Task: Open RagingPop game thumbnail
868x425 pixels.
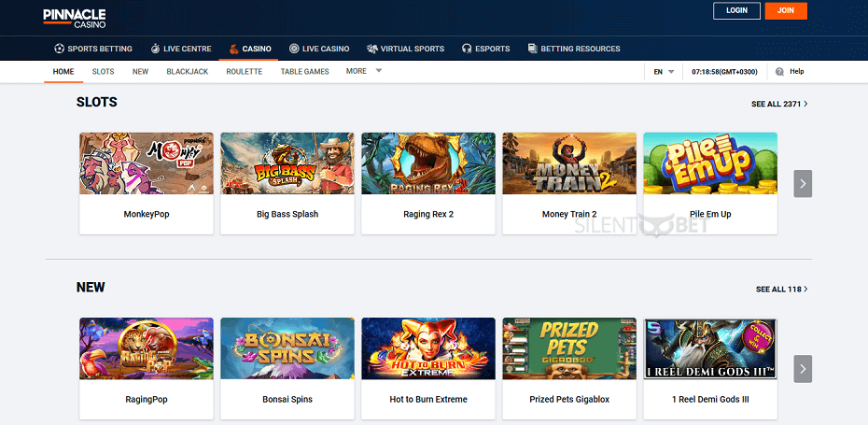Action: tap(147, 348)
